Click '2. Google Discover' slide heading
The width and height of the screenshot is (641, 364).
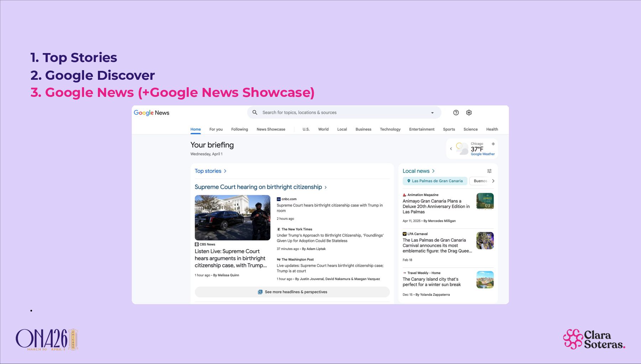pyautogui.click(x=93, y=76)
